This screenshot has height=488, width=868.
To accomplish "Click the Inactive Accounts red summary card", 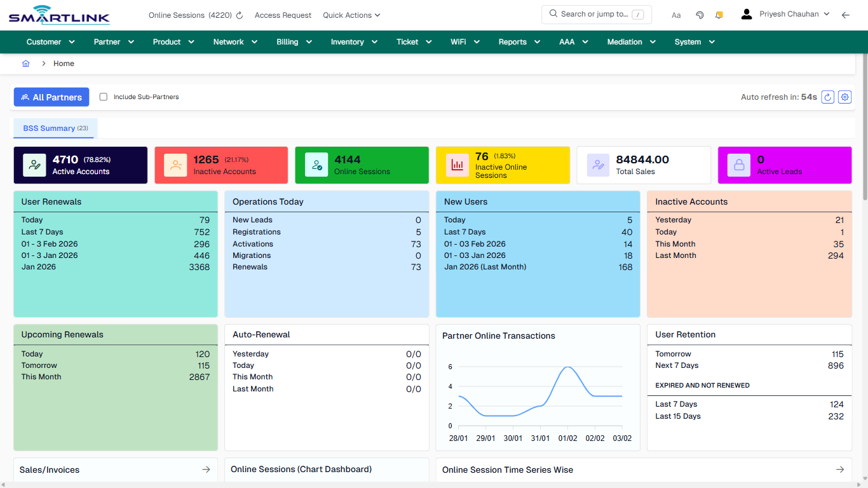I will pyautogui.click(x=221, y=165).
